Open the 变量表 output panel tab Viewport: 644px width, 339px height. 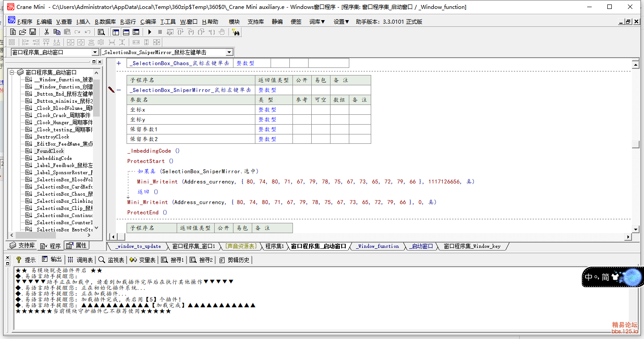(x=142, y=259)
